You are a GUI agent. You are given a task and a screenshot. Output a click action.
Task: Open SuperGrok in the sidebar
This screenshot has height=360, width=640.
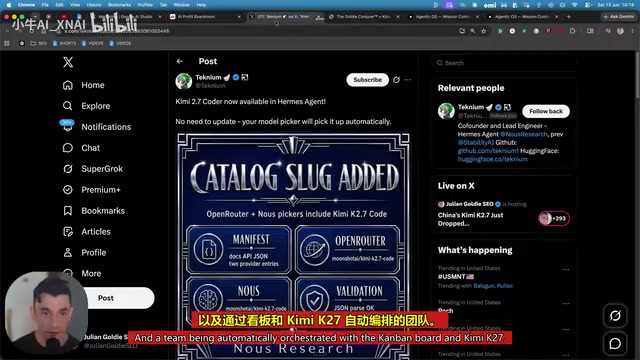[x=93, y=169]
